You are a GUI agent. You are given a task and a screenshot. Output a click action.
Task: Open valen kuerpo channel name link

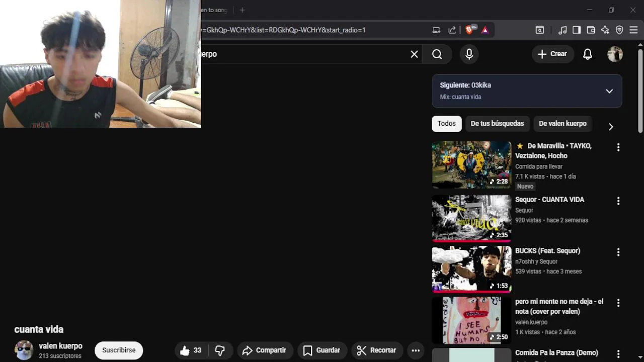pyautogui.click(x=61, y=346)
